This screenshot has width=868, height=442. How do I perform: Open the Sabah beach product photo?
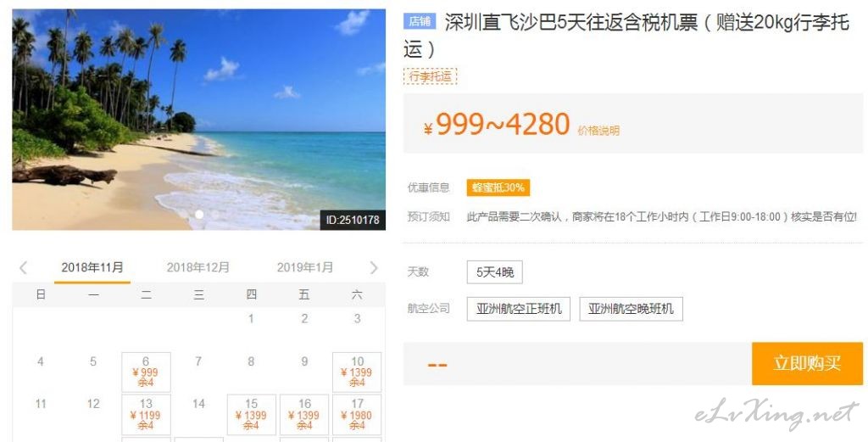(198, 119)
